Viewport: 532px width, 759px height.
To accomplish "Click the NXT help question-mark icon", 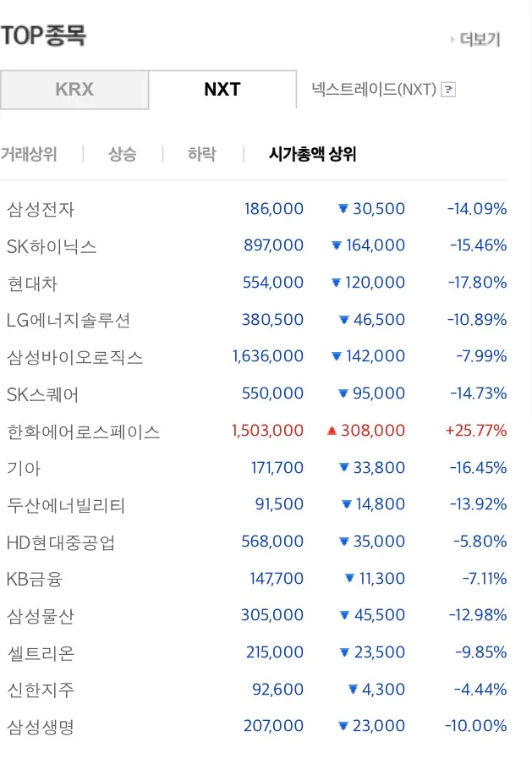I will pyautogui.click(x=448, y=90).
